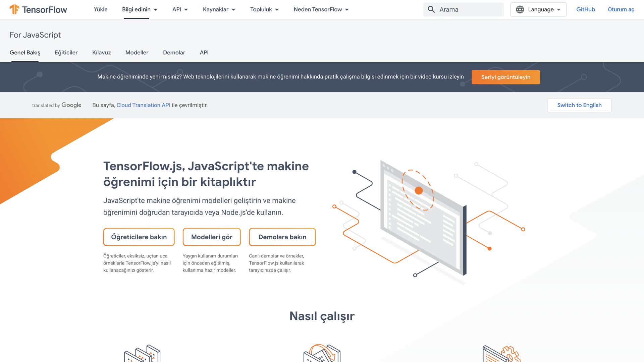Switch to the Eğiticiler tab
Image resolution: width=644 pixels, height=362 pixels.
pos(66,53)
